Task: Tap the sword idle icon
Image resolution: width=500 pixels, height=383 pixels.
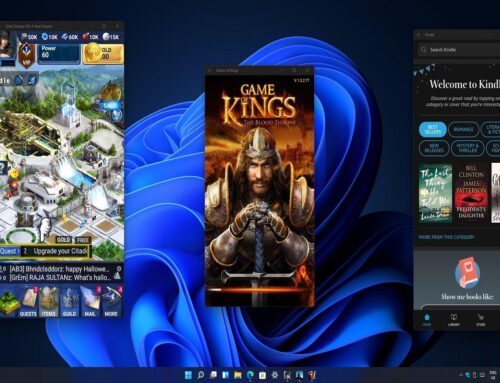Action: click(x=32, y=80)
